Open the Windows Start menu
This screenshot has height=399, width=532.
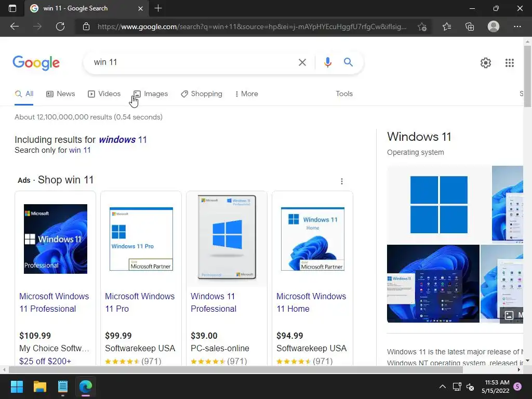click(x=17, y=387)
